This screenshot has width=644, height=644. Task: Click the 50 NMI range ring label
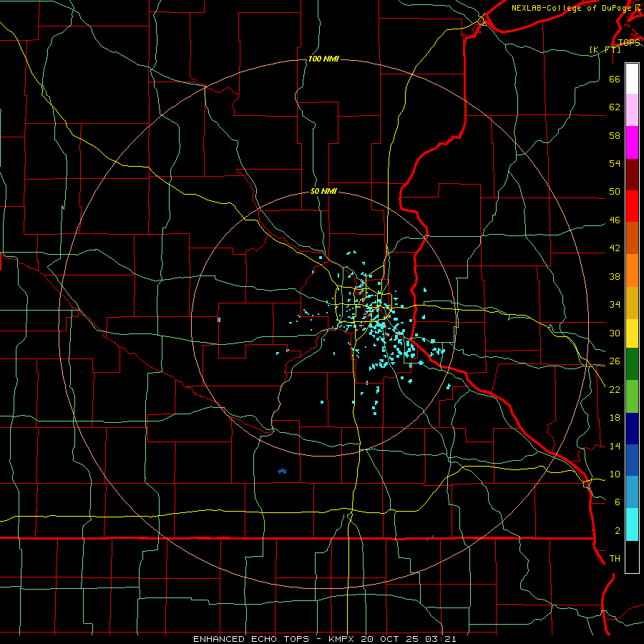(323, 191)
